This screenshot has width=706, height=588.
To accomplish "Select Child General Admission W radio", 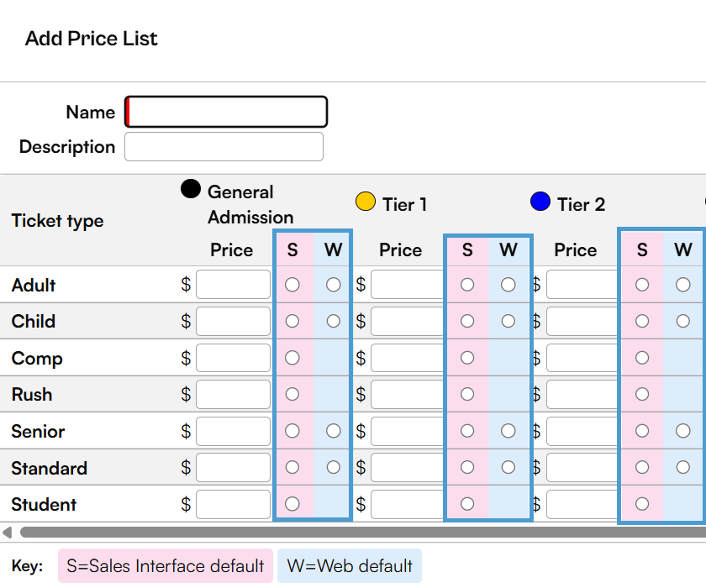I will [333, 321].
